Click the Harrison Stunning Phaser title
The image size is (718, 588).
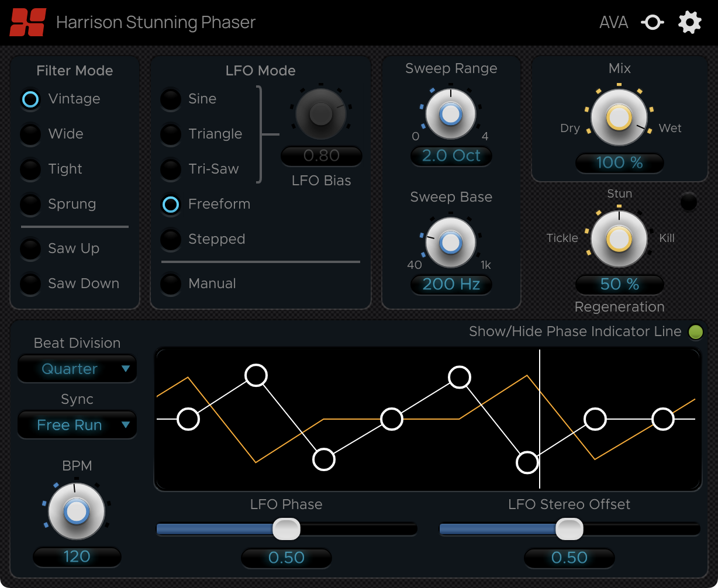(156, 23)
